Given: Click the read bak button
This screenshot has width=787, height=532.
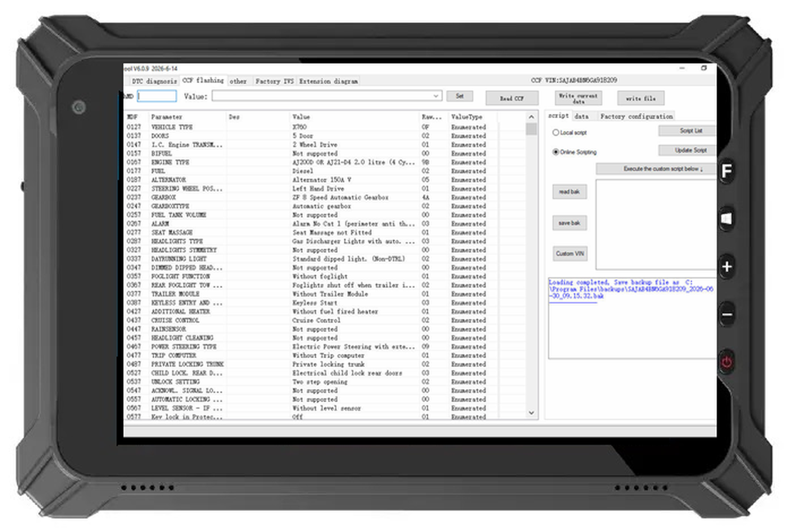Looking at the screenshot, I should pos(570,192).
